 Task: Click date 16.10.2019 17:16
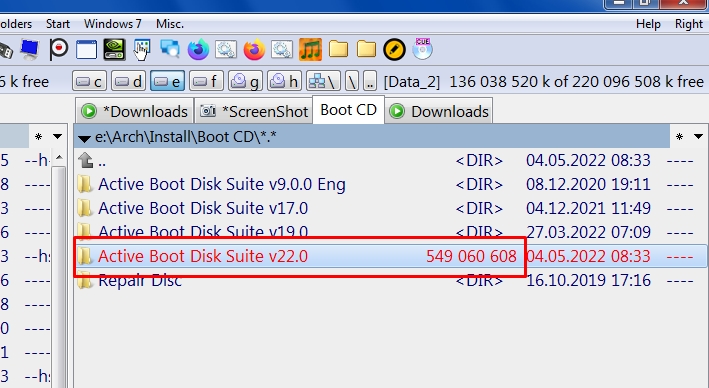[x=588, y=280]
